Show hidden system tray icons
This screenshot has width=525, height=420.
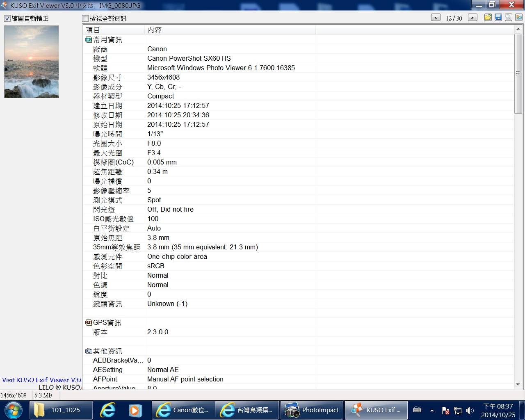click(x=432, y=410)
